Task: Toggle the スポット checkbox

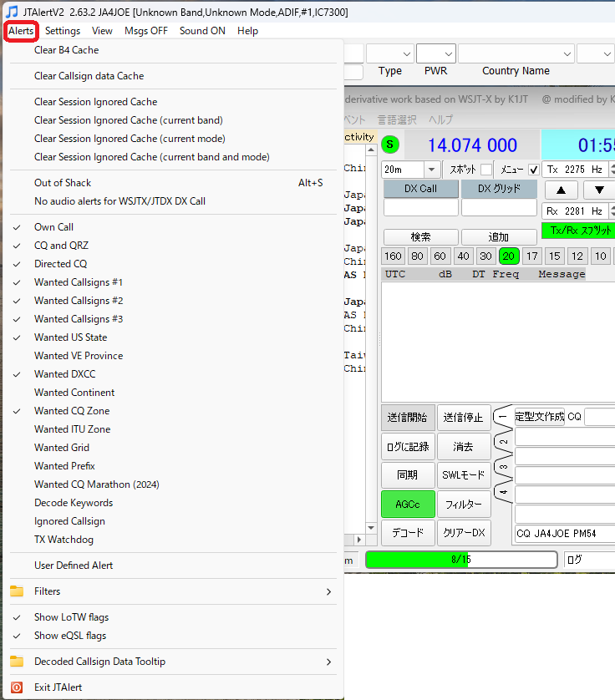Action: (486, 170)
